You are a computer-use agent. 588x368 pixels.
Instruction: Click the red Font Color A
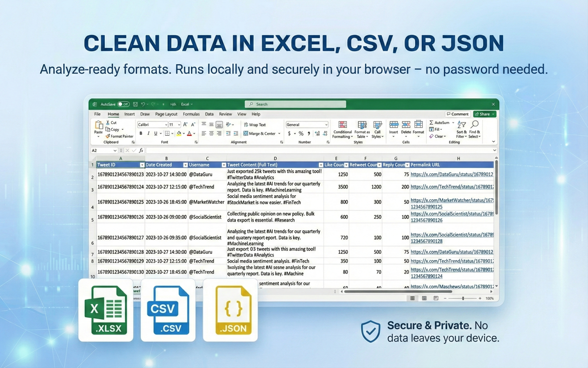pyautogui.click(x=189, y=133)
